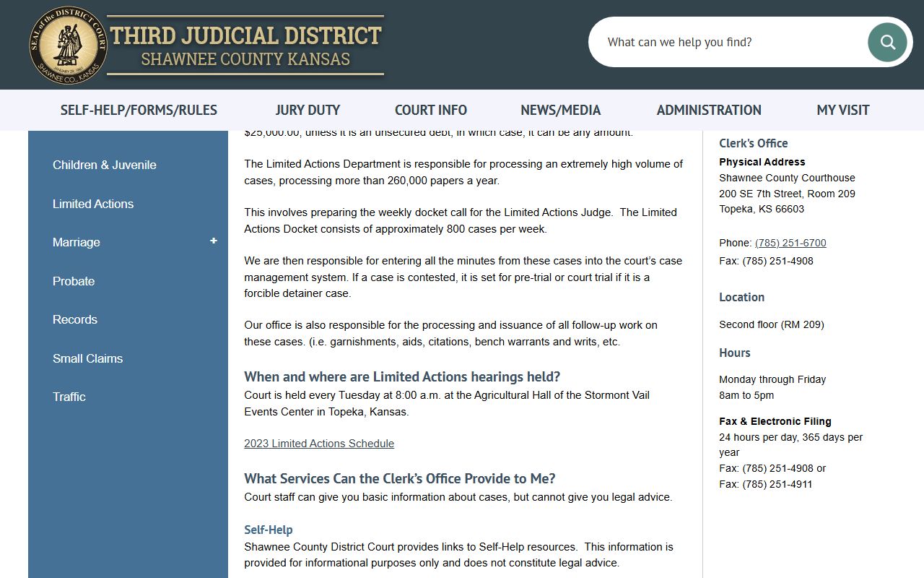Click the 'Clerk's Office' heading

(x=754, y=143)
